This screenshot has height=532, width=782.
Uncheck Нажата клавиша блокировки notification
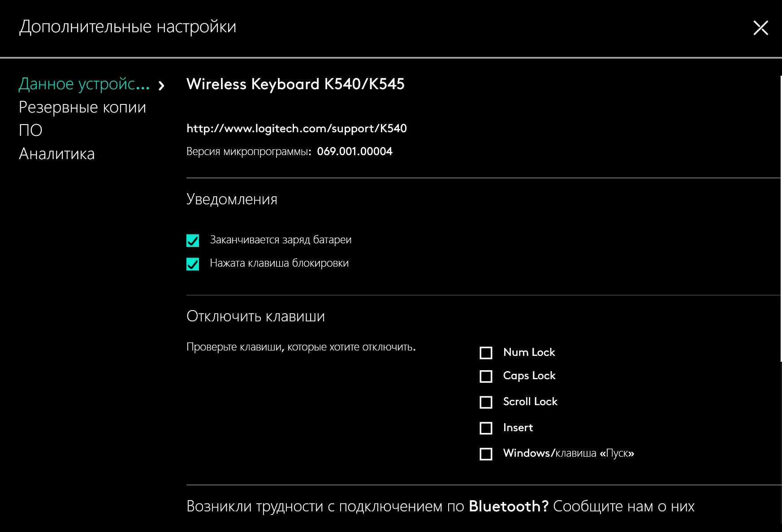coord(193,264)
